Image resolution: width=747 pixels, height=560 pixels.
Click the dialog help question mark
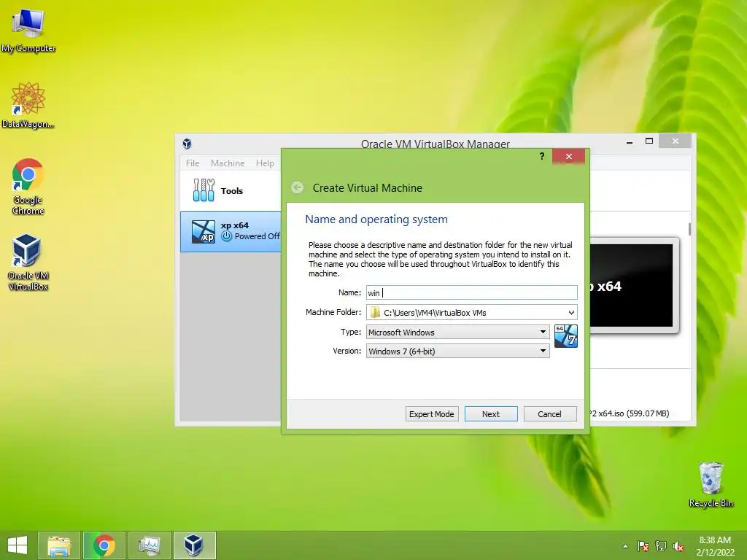point(542,156)
